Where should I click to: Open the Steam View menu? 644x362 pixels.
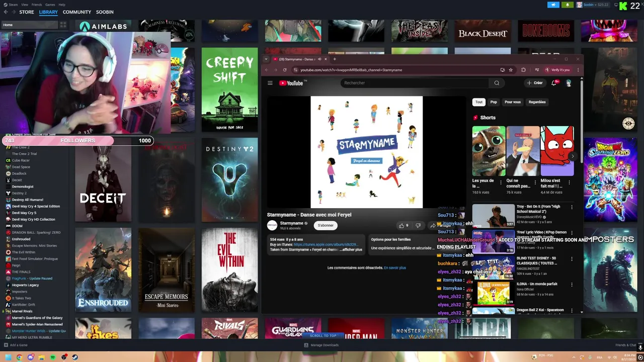[x=25, y=5]
